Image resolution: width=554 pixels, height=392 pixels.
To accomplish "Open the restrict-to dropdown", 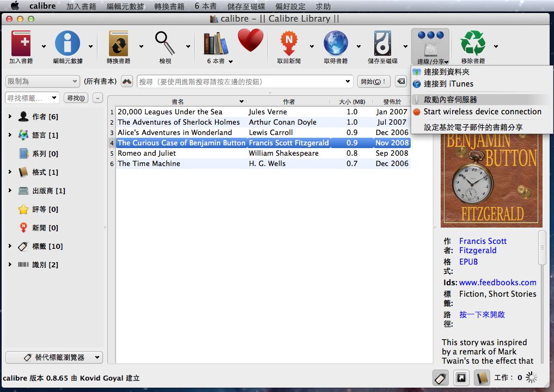I will pyautogui.click(x=42, y=82).
